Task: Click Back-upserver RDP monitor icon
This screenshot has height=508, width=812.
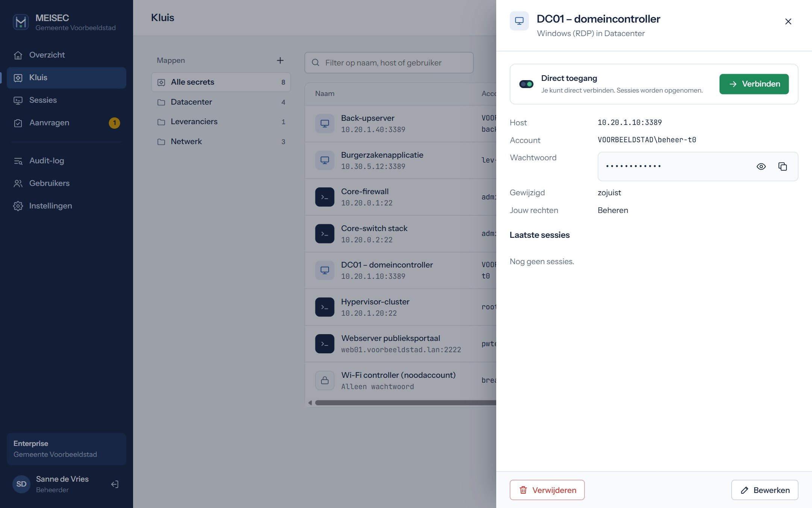Action: tap(325, 123)
